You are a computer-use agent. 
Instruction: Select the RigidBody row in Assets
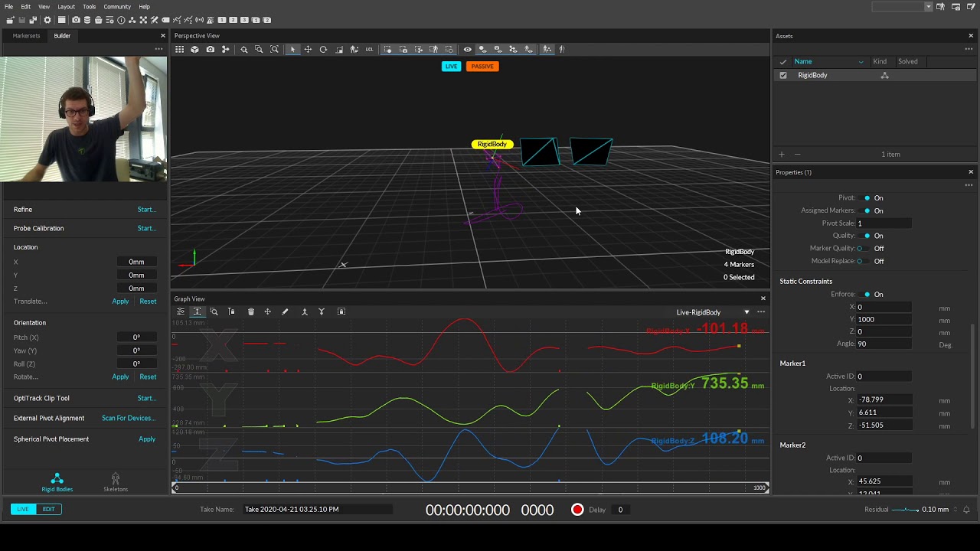(x=875, y=75)
